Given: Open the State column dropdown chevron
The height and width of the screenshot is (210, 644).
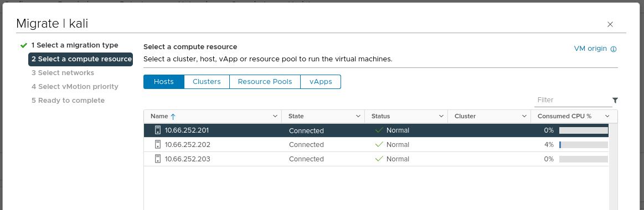Looking at the screenshot, I should pos(358,117).
